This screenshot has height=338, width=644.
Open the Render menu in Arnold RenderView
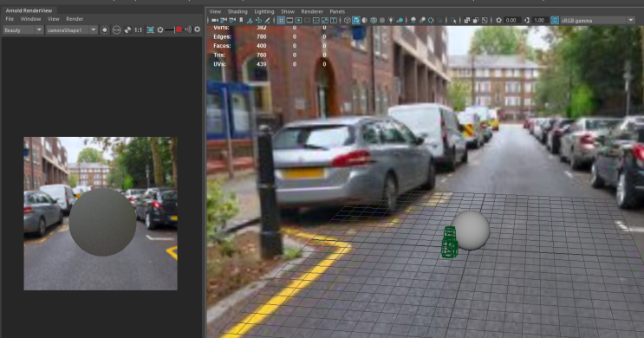click(75, 19)
